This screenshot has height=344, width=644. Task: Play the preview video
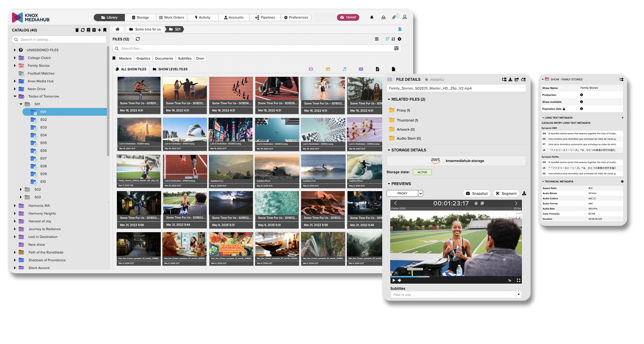(x=394, y=280)
